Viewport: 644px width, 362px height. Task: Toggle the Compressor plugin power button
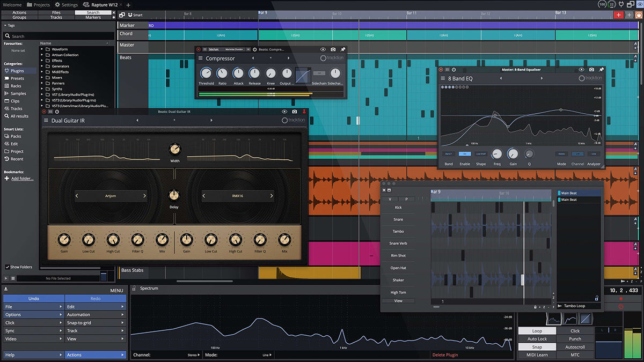[254, 49]
